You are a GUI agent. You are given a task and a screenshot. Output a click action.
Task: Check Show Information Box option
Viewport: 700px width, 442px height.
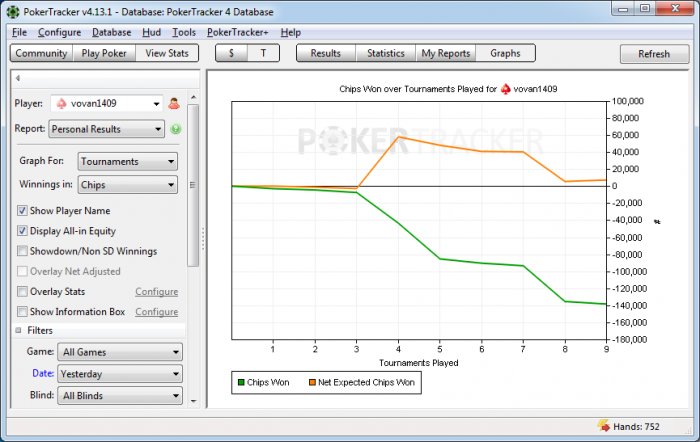(22, 311)
